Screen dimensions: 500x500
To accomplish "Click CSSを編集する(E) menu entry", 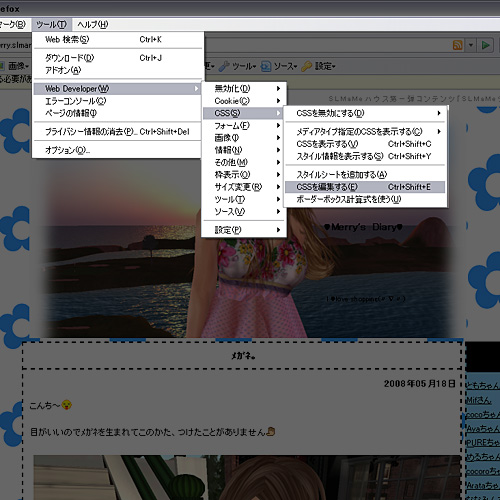I will click(x=365, y=187).
